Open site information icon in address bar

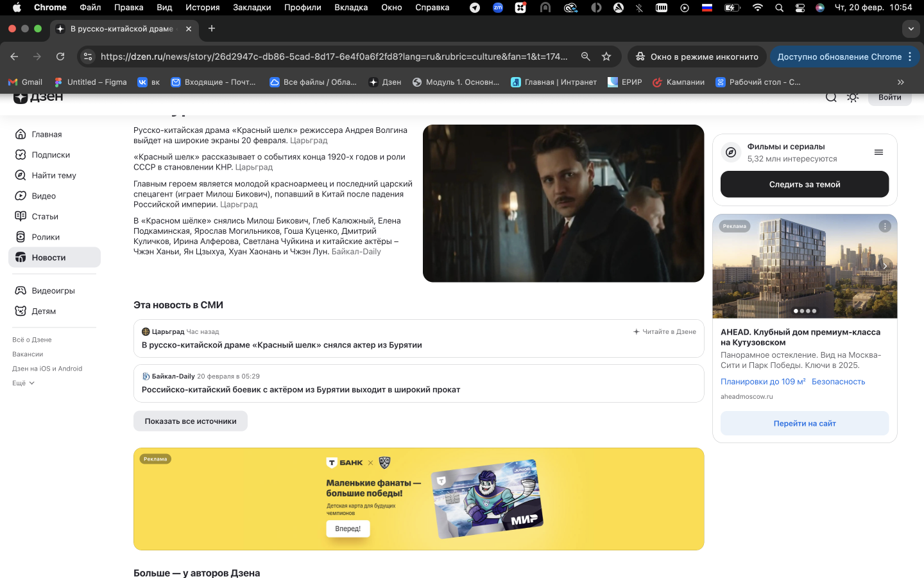click(89, 57)
